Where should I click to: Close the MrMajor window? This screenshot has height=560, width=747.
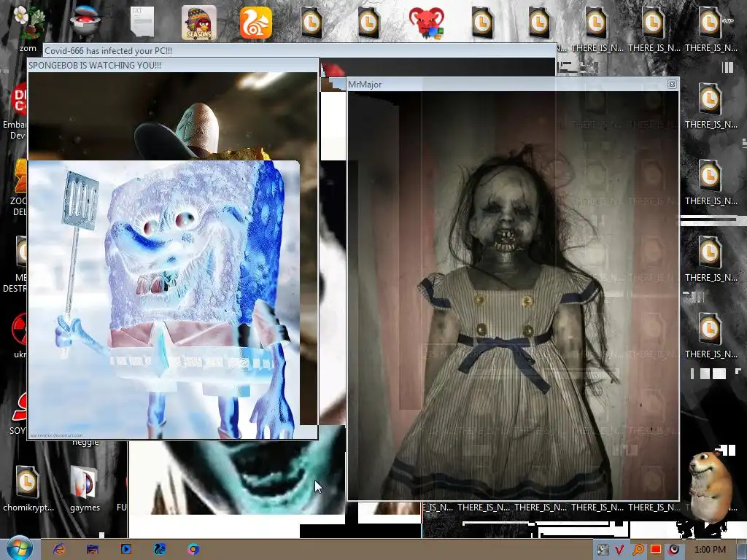point(672,85)
